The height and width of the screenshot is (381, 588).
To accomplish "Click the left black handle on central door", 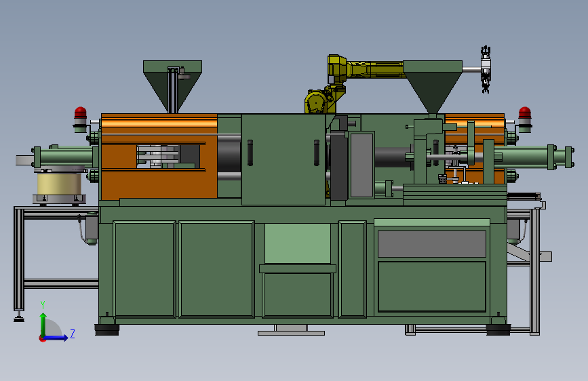I will click(250, 153).
